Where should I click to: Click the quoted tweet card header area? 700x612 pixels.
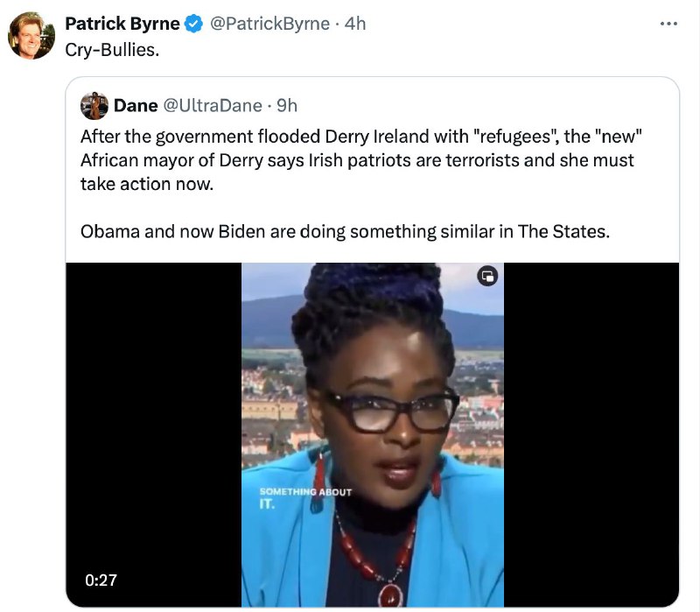click(x=373, y=106)
